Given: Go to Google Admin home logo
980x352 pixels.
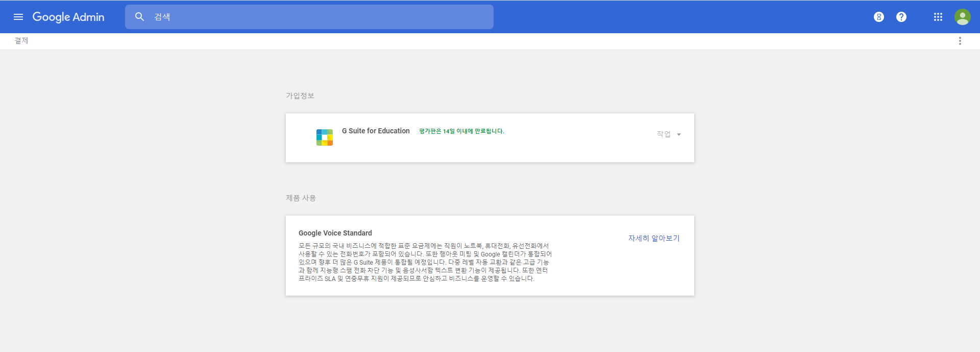Looking at the screenshot, I should 68,17.
